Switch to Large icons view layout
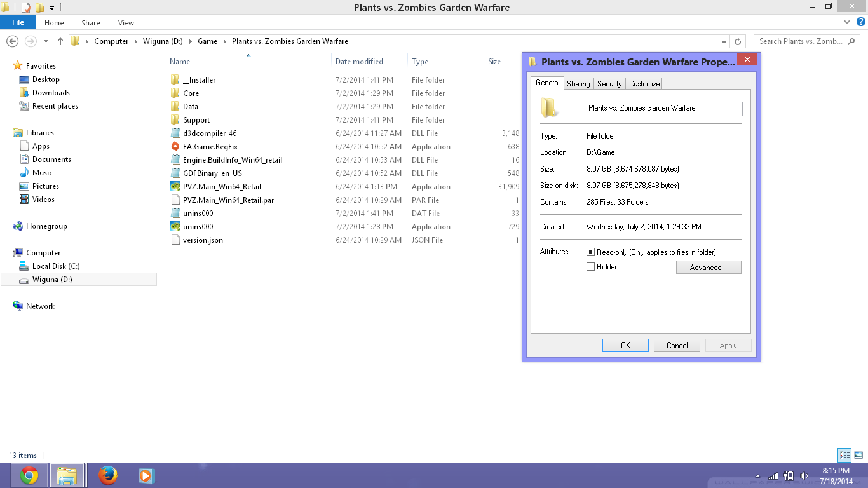868x488 pixels. (x=858, y=455)
